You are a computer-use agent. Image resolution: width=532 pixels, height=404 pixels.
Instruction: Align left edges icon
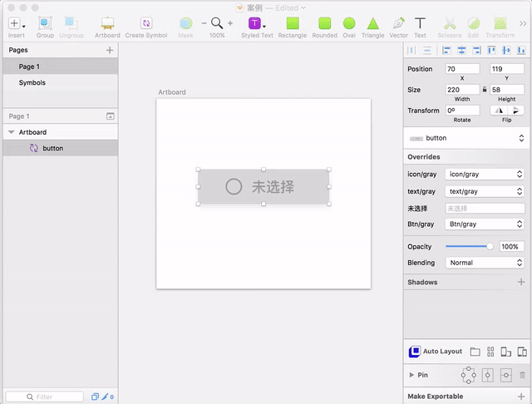click(446, 51)
